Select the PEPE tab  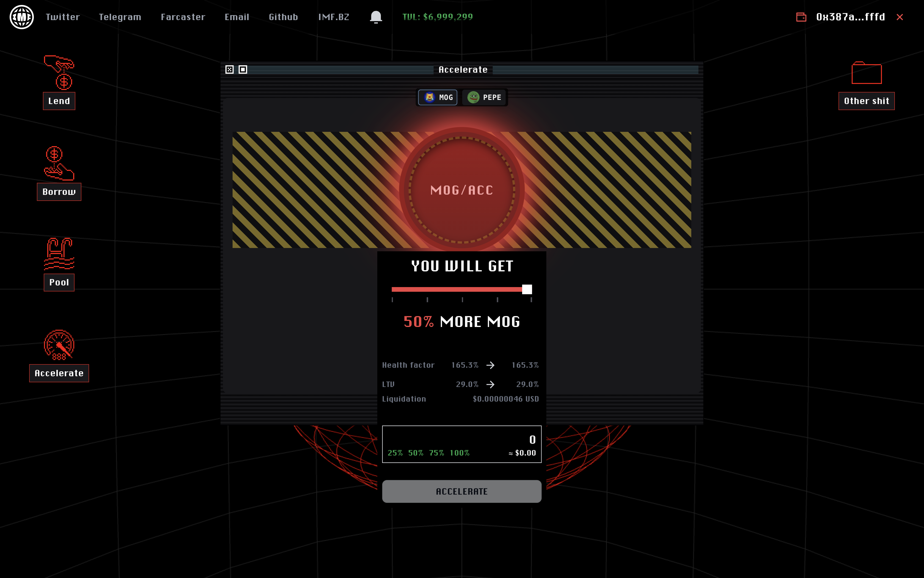(x=484, y=97)
